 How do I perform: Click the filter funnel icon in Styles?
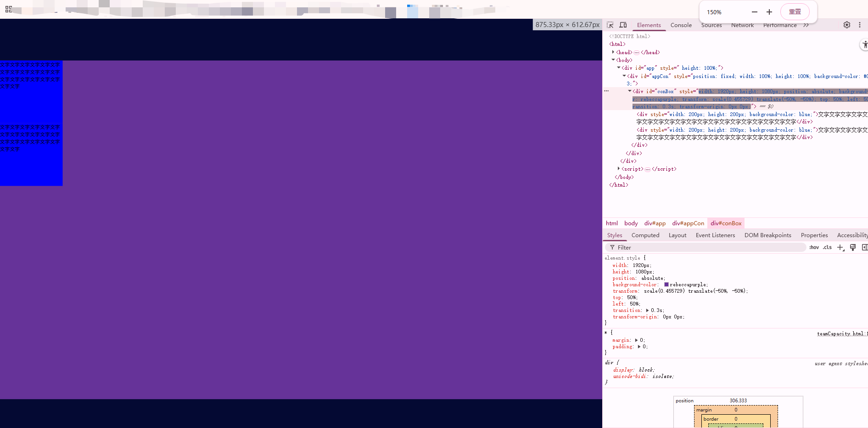tap(612, 247)
